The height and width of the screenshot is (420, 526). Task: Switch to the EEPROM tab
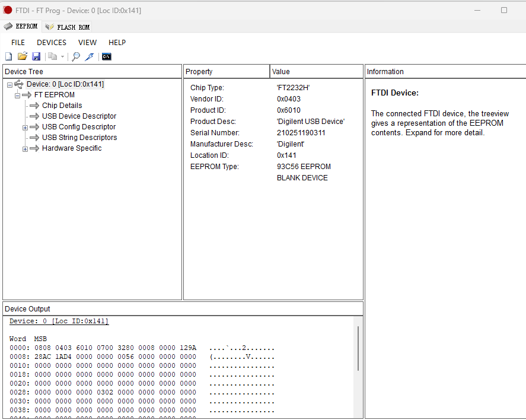click(x=21, y=26)
